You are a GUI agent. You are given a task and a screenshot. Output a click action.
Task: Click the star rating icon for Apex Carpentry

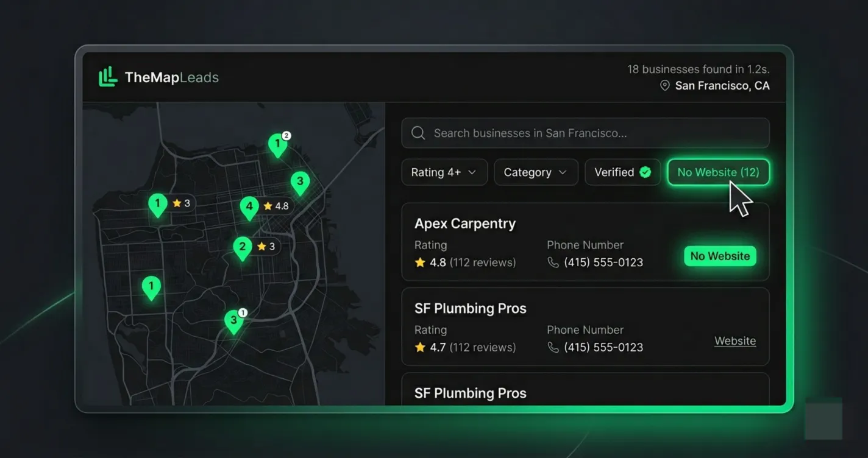point(420,262)
